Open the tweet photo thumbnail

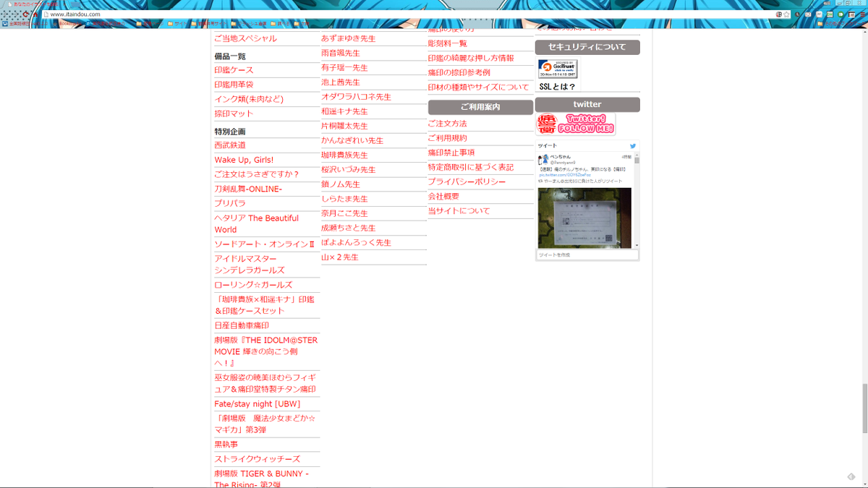pyautogui.click(x=584, y=218)
